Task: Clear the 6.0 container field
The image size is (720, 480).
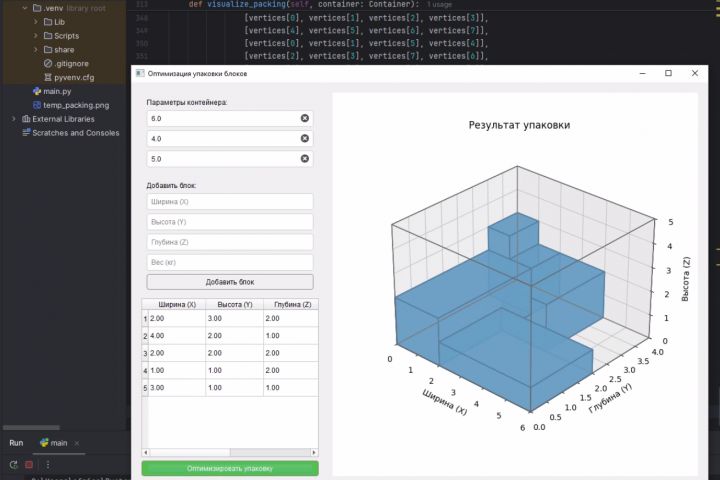Action: click(304, 119)
